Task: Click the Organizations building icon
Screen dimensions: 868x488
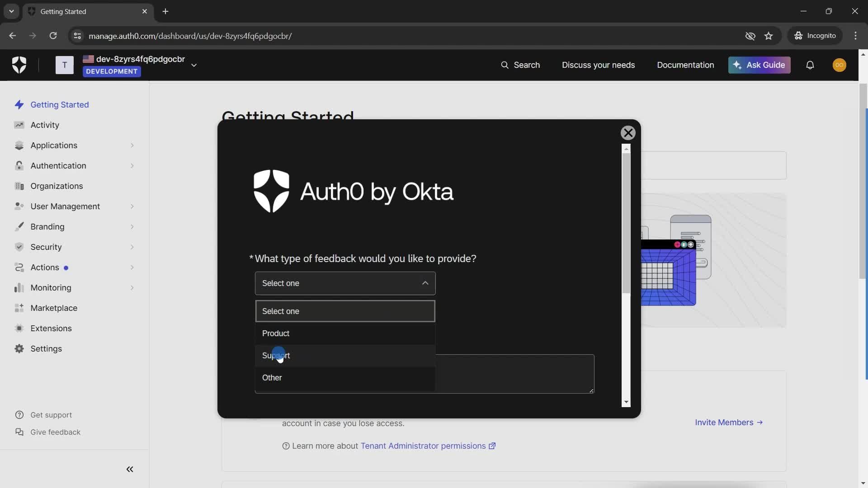Action: 19,186
